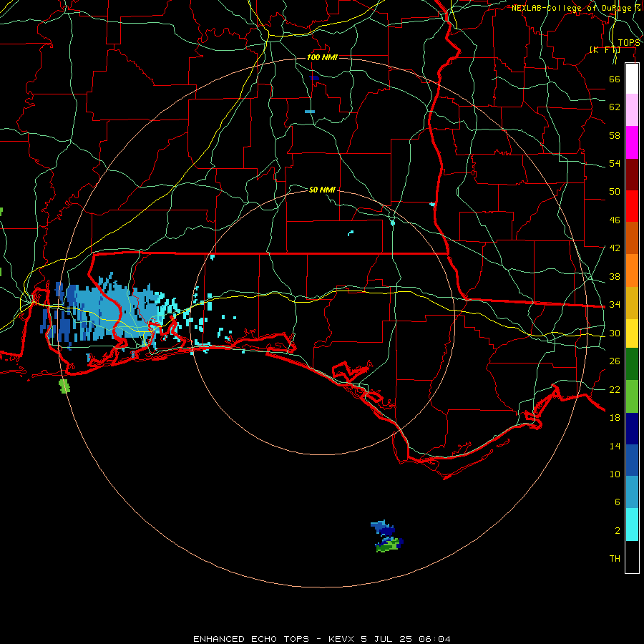Screen dimensions: 644x644
Task: Click the light pink legend swatch
Action: (x=632, y=110)
